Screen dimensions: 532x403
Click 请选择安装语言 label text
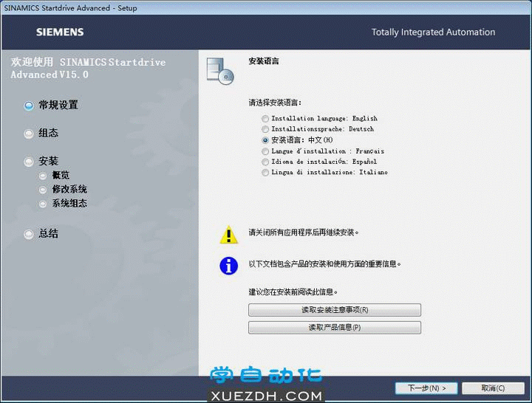pos(275,103)
